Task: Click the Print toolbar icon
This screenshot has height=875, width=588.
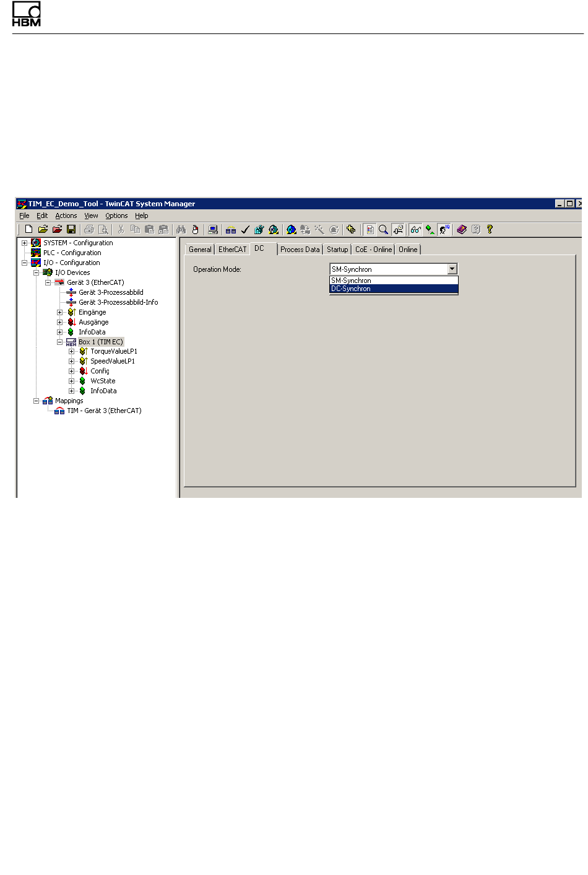Action: [89, 230]
